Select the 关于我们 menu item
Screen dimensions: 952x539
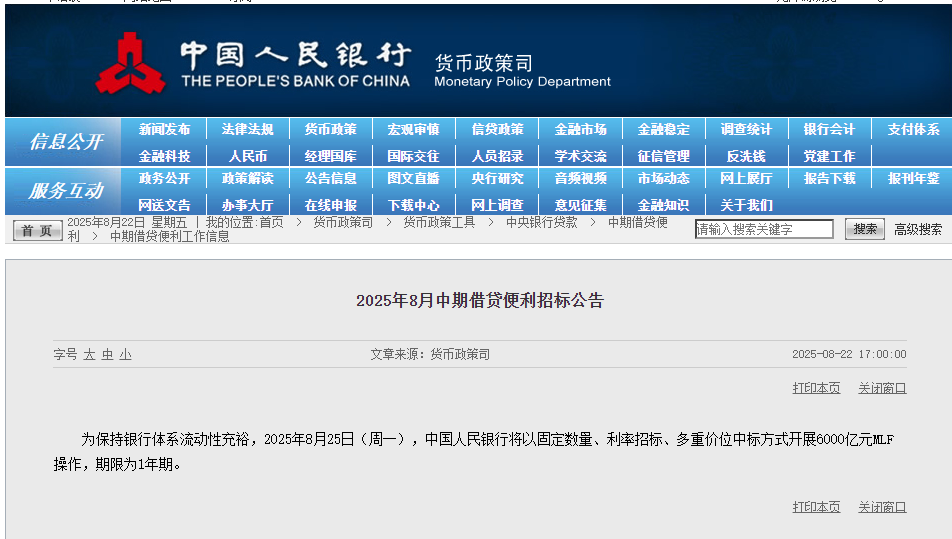pyautogui.click(x=746, y=205)
